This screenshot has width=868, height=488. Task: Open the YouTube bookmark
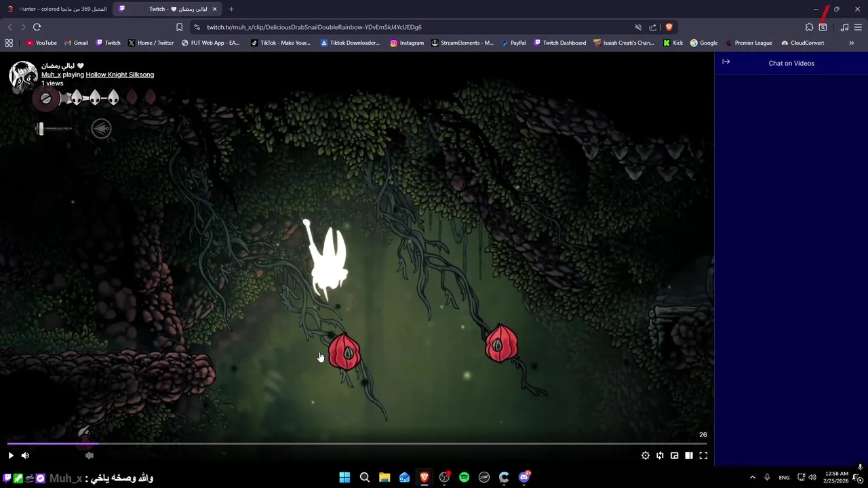coord(41,43)
